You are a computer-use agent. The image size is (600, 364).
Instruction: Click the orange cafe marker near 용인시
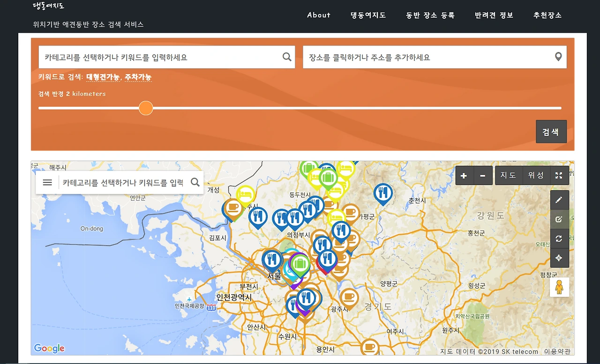coord(370,347)
